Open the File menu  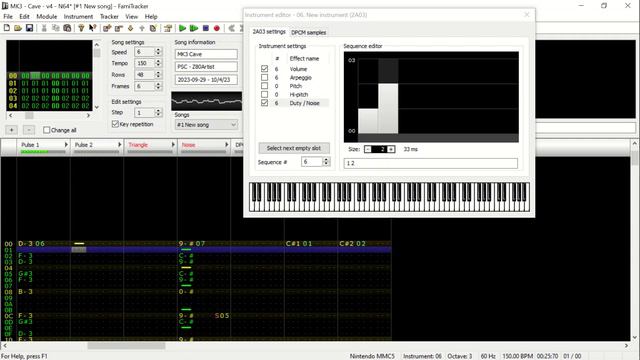coord(8,16)
